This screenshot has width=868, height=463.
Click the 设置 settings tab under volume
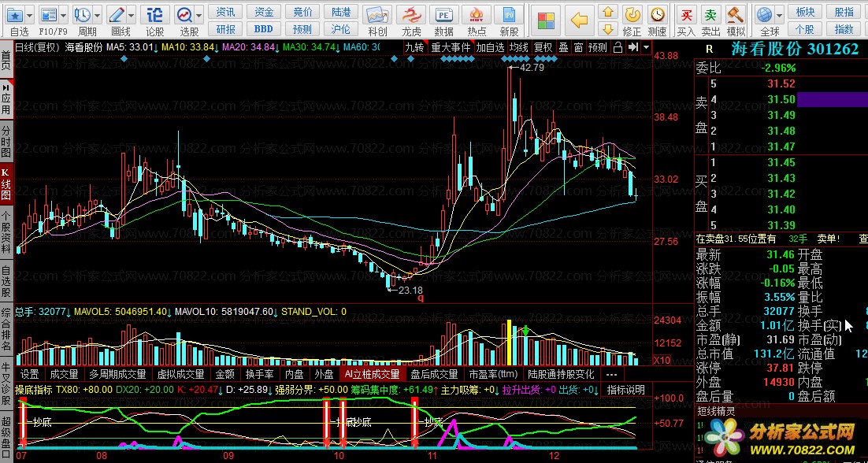pyautogui.click(x=29, y=375)
